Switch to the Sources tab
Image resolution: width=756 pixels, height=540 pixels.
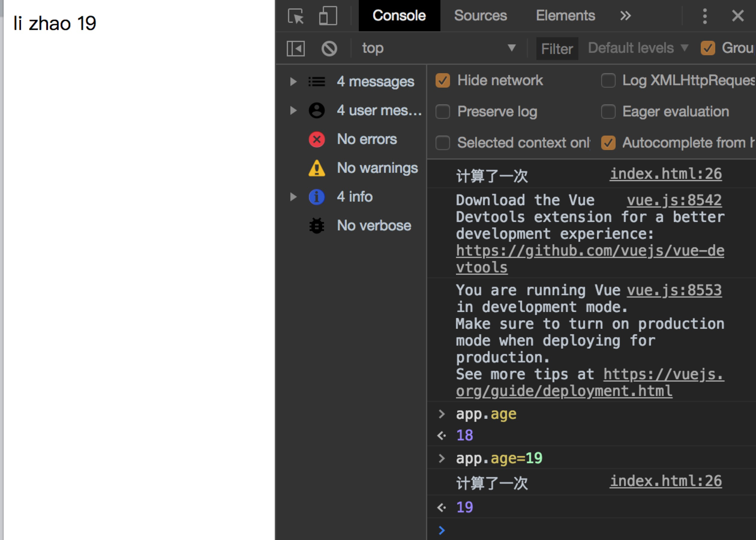480,16
